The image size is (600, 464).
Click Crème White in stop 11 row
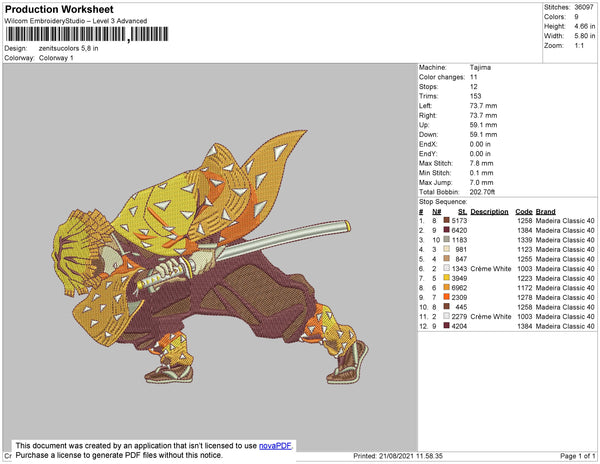tap(491, 316)
